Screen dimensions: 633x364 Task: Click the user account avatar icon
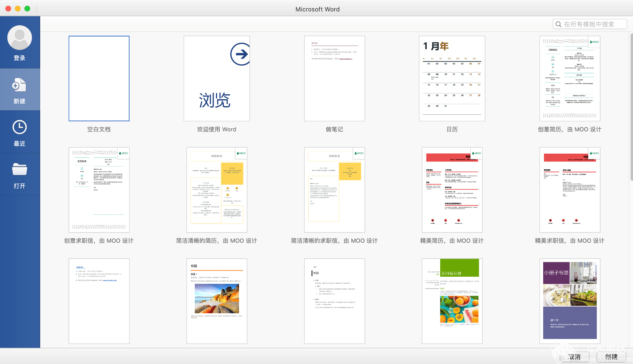click(x=20, y=38)
